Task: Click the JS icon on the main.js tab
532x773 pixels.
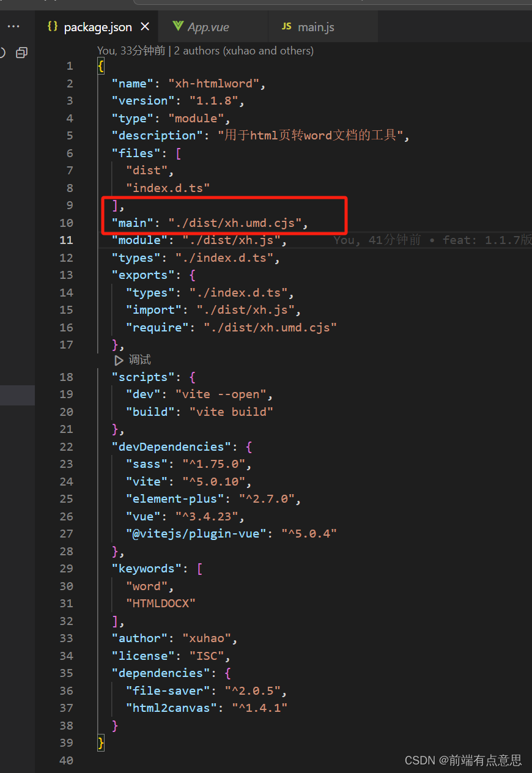Action: (x=286, y=26)
